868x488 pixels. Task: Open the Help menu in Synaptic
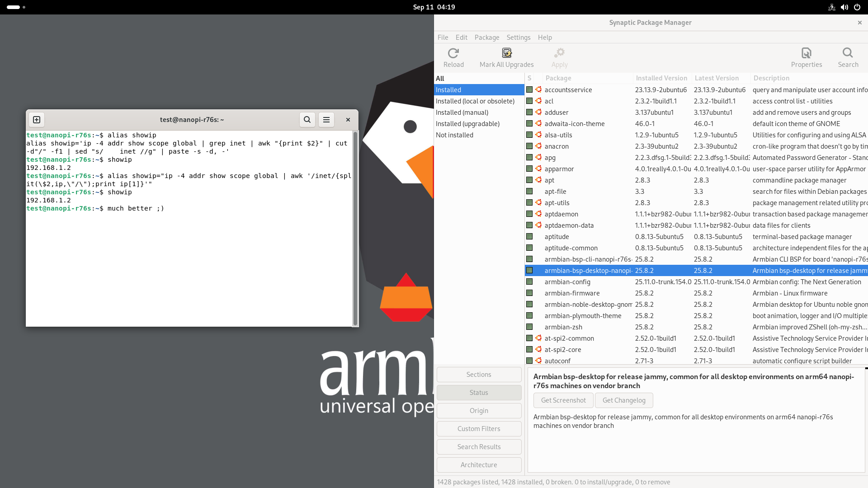point(545,38)
